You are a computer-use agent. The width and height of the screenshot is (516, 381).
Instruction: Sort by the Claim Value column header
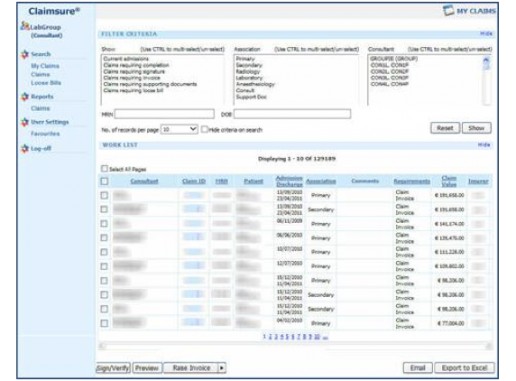coord(449,181)
